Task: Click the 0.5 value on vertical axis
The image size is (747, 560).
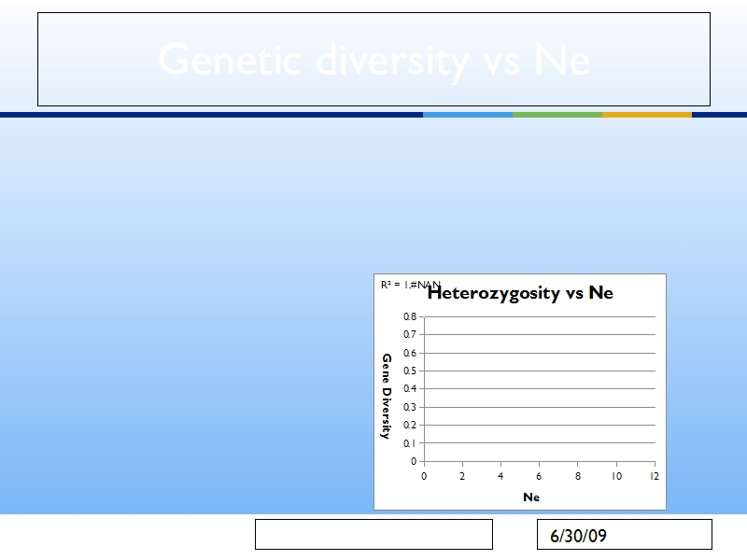Action: [x=410, y=371]
